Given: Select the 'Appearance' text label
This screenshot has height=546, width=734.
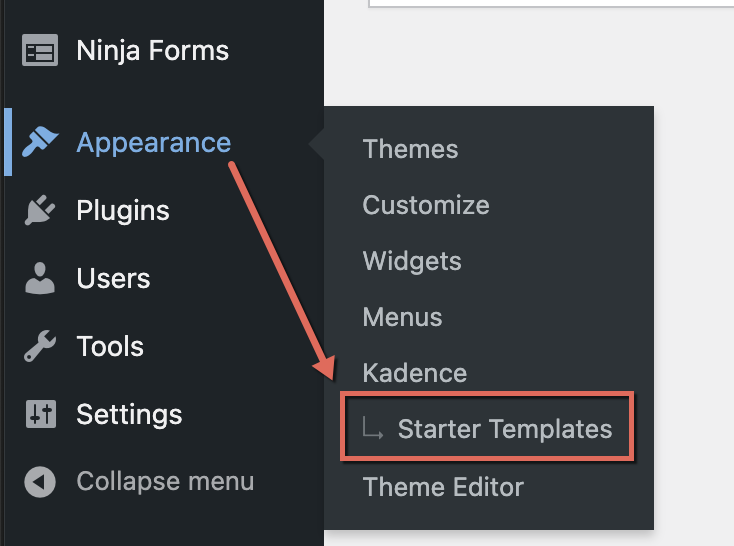Looking at the screenshot, I should pos(153,143).
